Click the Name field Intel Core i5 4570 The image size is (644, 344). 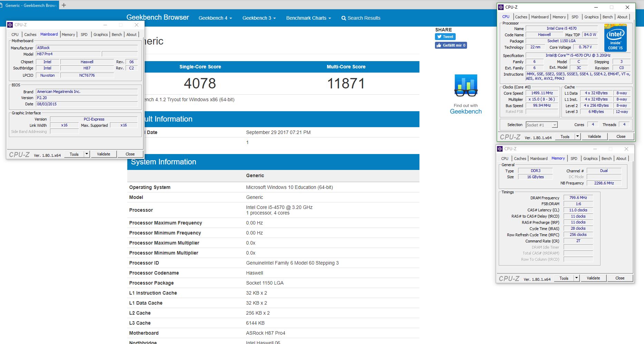pyautogui.click(x=562, y=28)
